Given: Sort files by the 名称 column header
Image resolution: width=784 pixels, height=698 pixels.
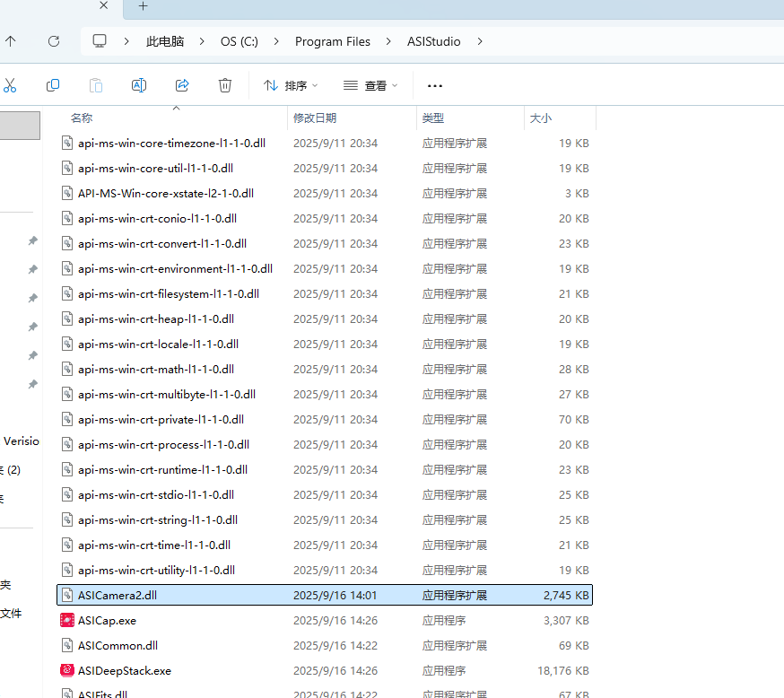Looking at the screenshot, I should (x=82, y=118).
